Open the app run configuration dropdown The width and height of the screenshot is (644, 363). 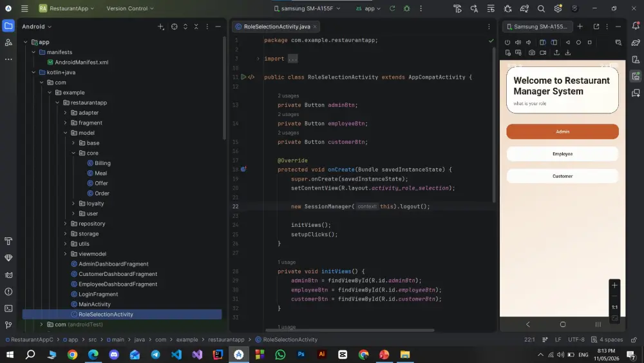pos(368,8)
